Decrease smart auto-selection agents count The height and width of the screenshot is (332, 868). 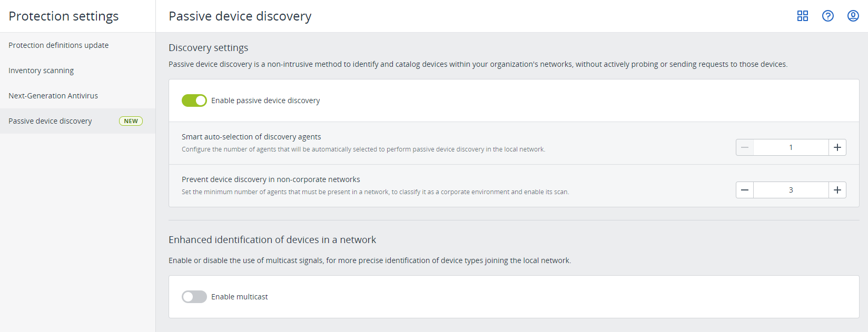pos(745,147)
